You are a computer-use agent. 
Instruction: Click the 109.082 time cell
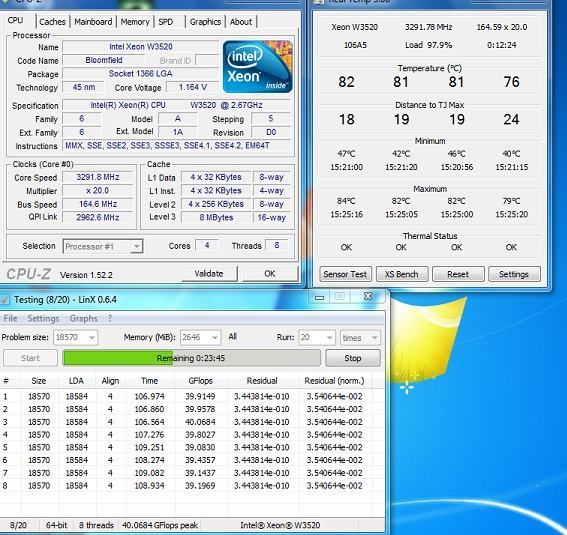[x=149, y=473]
